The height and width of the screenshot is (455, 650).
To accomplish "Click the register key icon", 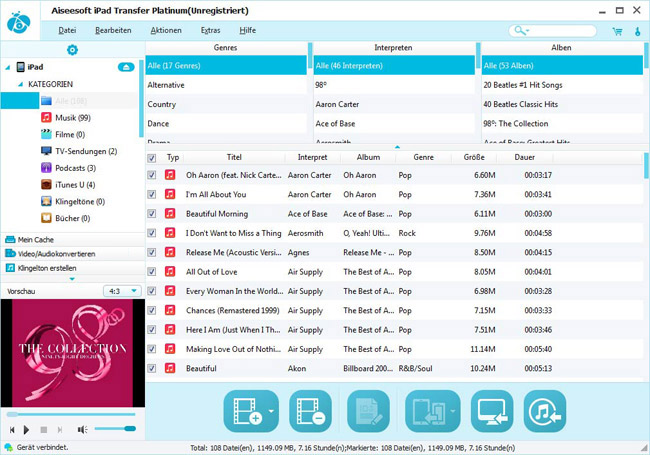I will [638, 31].
